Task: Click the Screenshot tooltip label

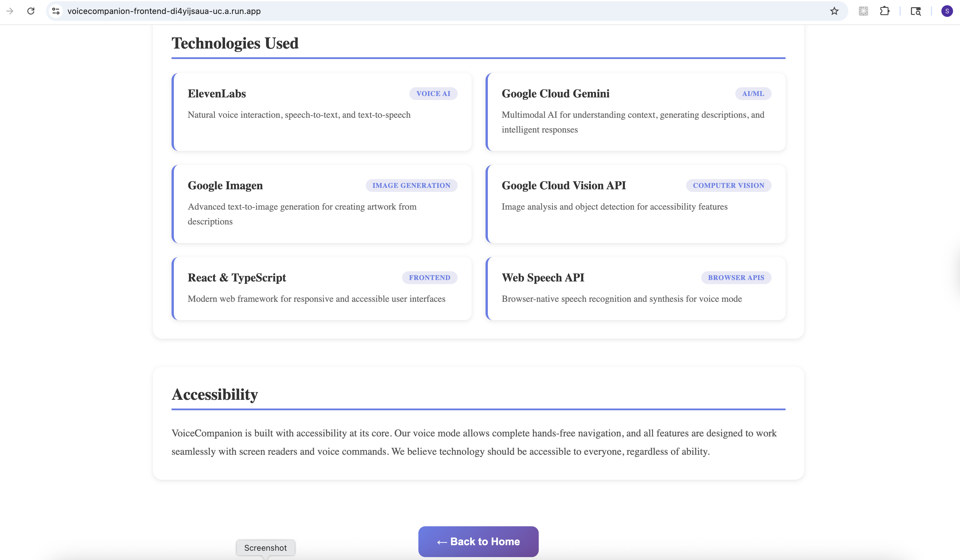Action: click(x=265, y=548)
